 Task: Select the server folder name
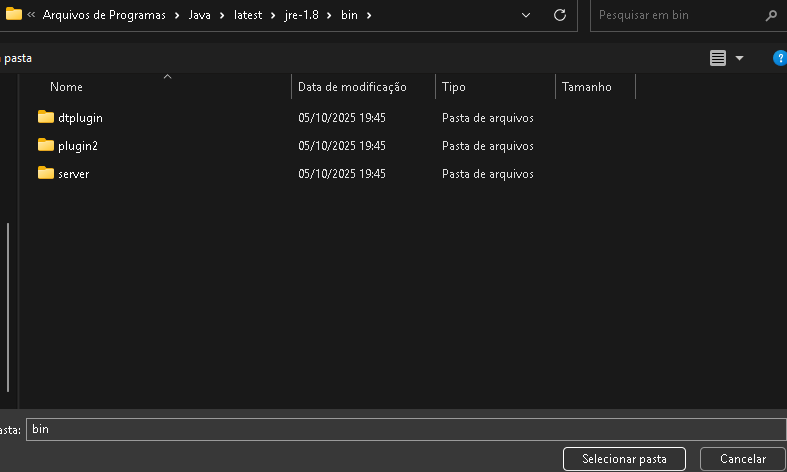(x=74, y=174)
